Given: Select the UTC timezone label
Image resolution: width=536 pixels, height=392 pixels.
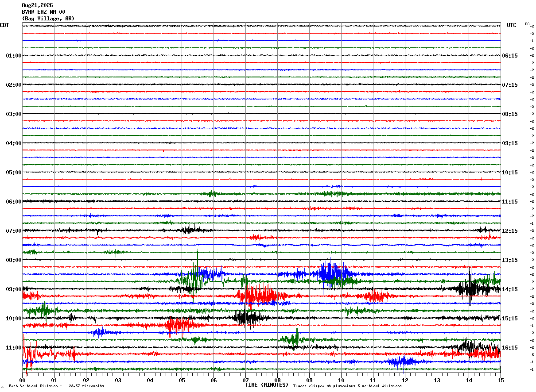Looking at the screenshot, I should pyautogui.click(x=512, y=25).
